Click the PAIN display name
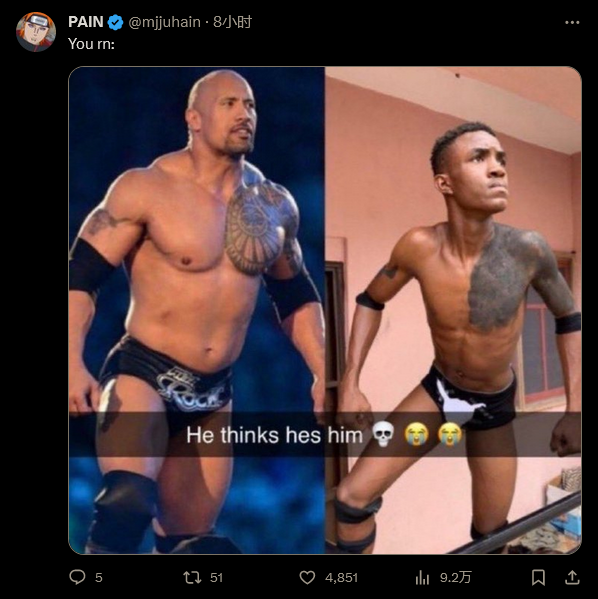Viewport: 598px width, 599px height. point(86,22)
